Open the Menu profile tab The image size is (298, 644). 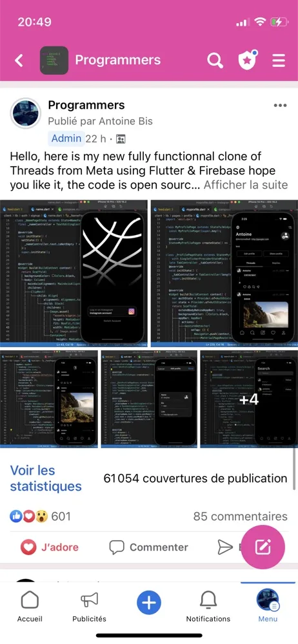point(268,607)
